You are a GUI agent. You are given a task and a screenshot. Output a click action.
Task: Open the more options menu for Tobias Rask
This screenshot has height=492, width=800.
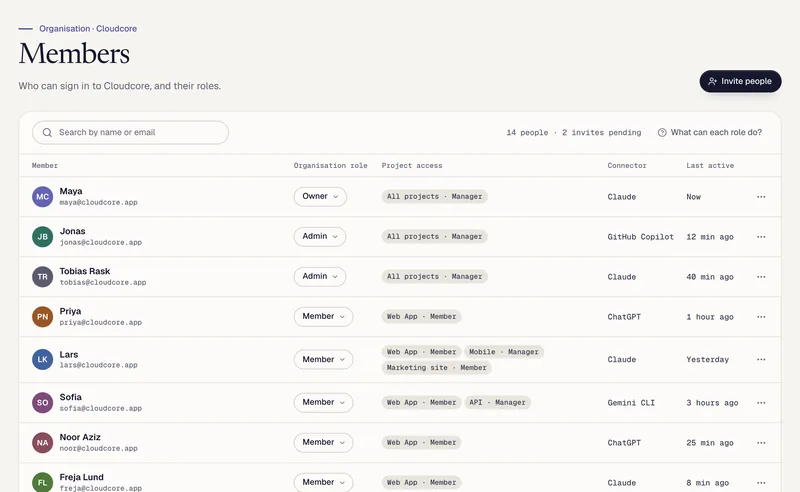[761, 277]
